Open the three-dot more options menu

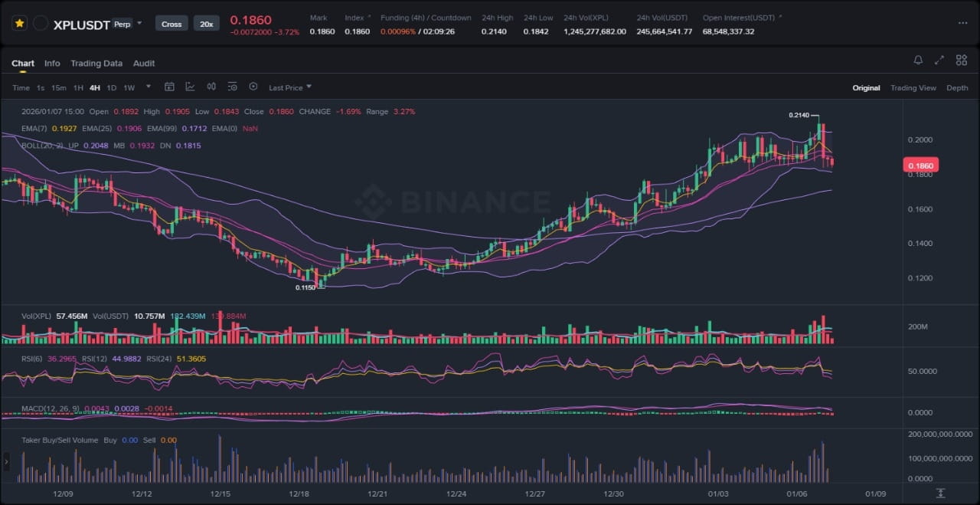(x=962, y=24)
